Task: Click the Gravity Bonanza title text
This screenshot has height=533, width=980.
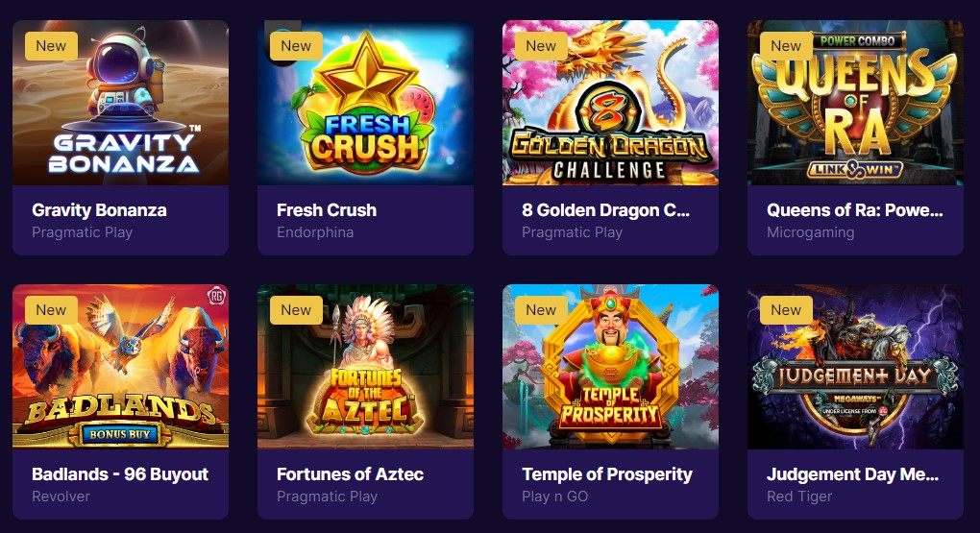Action: [x=99, y=210]
